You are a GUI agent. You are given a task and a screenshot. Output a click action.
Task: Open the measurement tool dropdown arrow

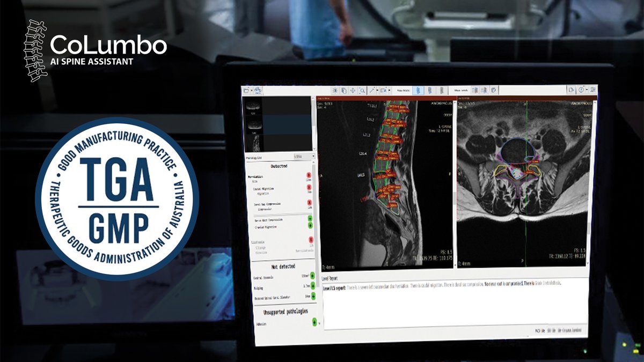[377, 91]
